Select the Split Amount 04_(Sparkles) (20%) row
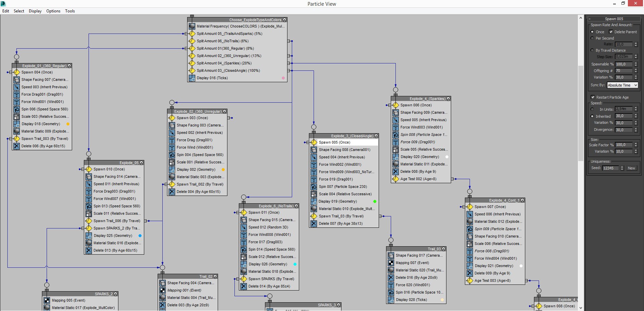Viewport: 644px width, 311px height. click(238, 63)
